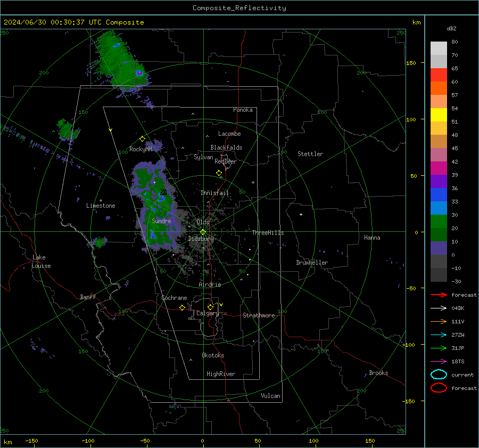Image resolution: width=479 pixels, height=448 pixels.
Task: Select the purple 39 dBZ color swatch
Action: [439, 182]
